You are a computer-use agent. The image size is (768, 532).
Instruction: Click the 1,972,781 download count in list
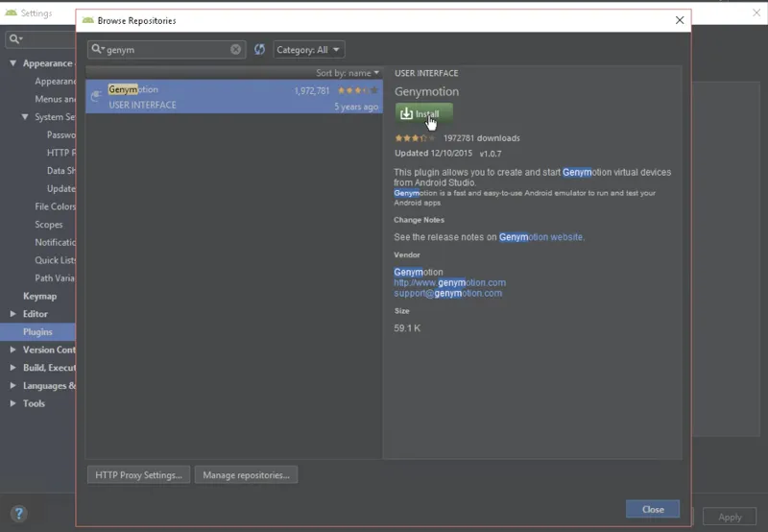(x=312, y=90)
